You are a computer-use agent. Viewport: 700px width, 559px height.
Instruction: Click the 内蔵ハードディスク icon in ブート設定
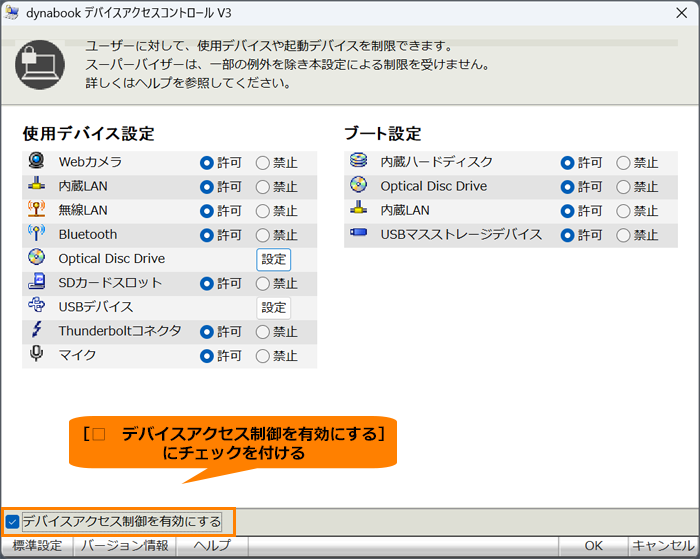pyautogui.click(x=358, y=160)
